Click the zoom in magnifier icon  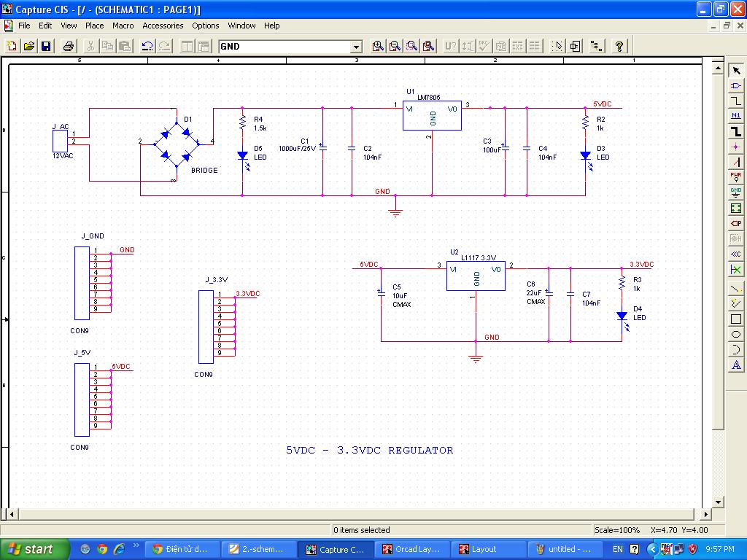pos(378,46)
